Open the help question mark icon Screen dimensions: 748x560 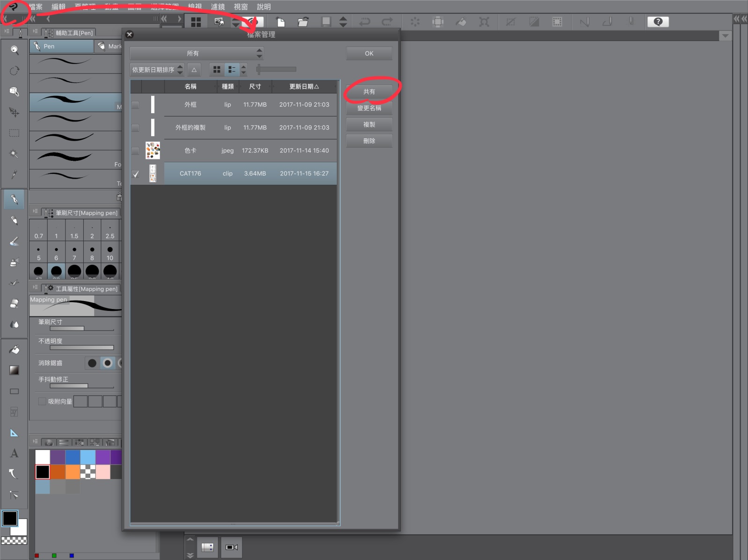658,22
